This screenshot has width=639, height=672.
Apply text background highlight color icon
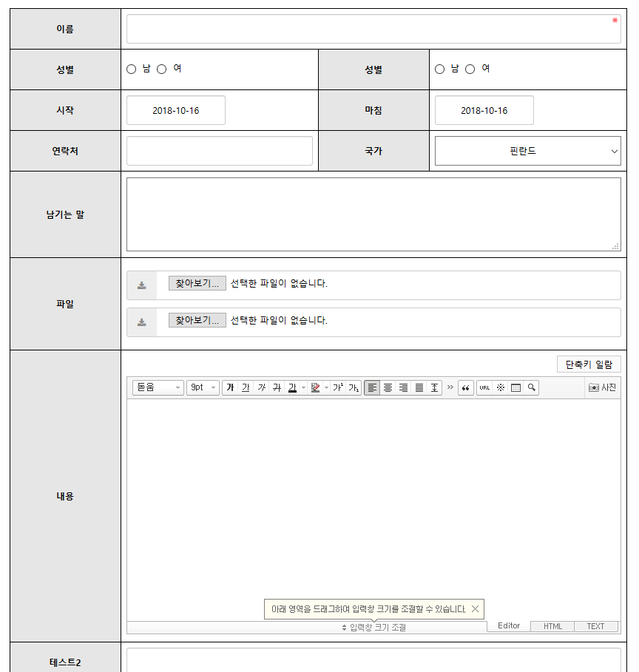coord(315,387)
